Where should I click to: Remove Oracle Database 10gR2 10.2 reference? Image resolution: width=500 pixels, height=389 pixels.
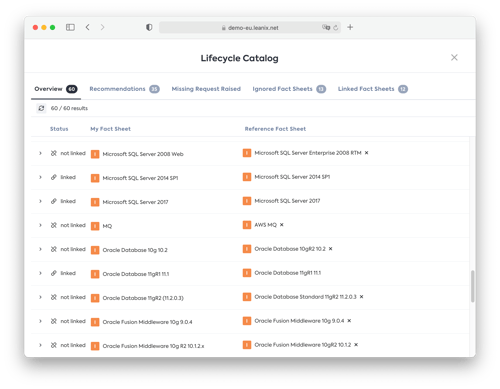click(x=330, y=249)
